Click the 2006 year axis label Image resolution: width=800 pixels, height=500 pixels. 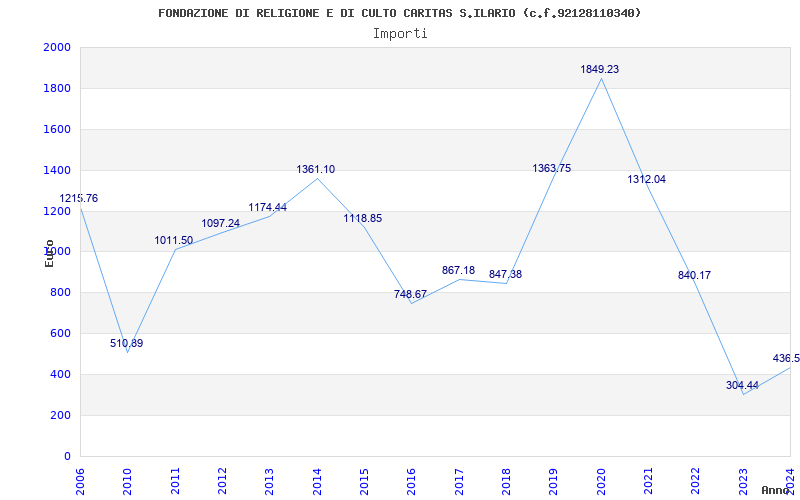80,481
